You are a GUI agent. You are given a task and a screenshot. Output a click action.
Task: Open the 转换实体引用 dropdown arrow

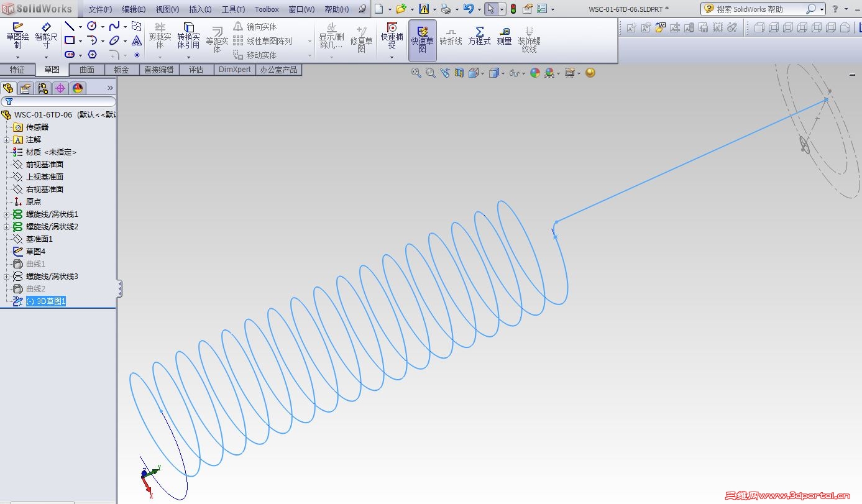(x=188, y=57)
